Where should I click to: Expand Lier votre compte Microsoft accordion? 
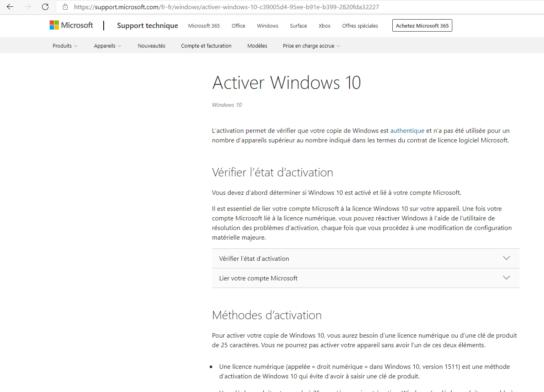[365, 278]
